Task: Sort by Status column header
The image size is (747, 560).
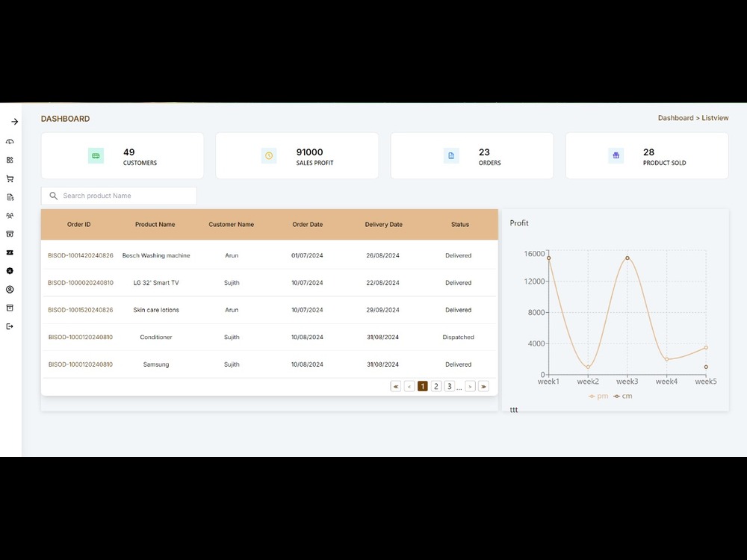Action: (459, 224)
